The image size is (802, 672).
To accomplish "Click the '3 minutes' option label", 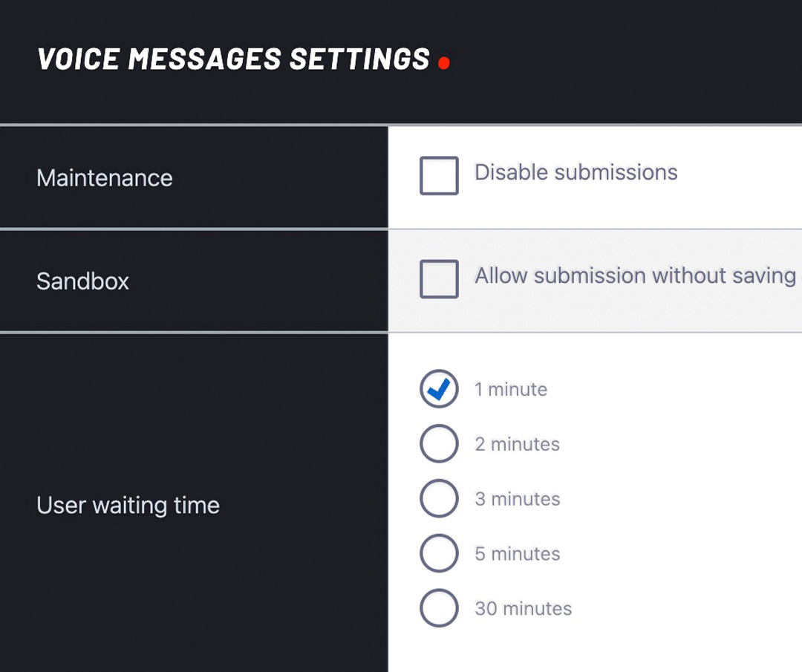I will coord(517,499).
